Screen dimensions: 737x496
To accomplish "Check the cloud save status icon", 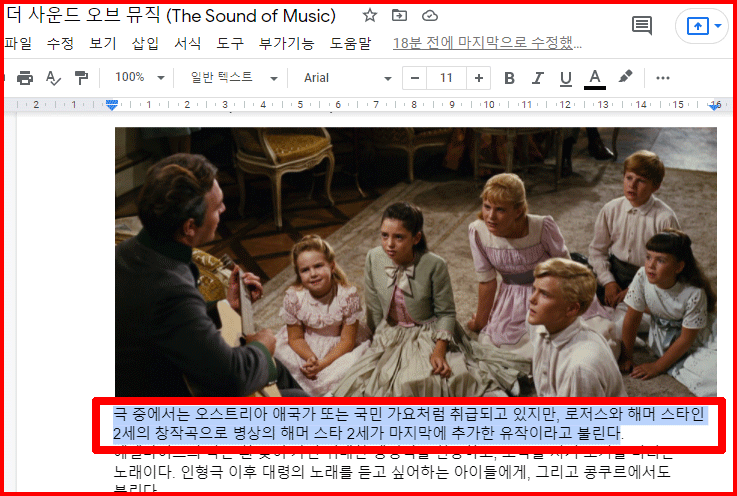I will click(430, 16).
